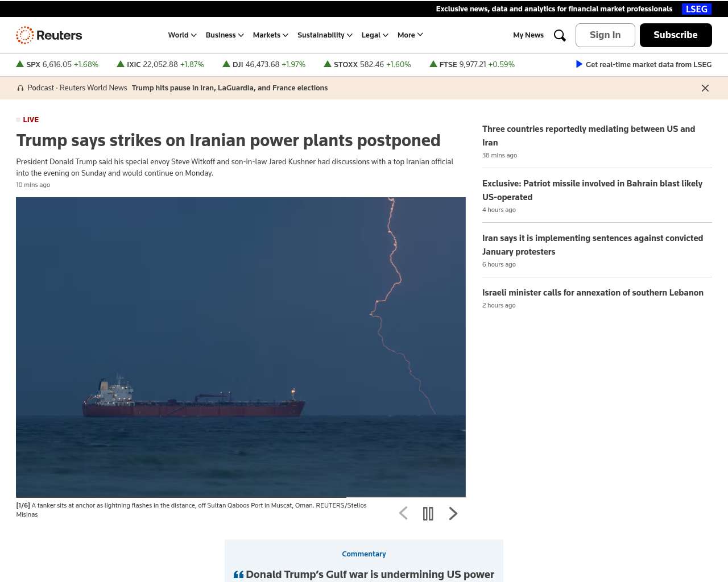The image size is (728, 582).
Task: Open the Sustainability menu
Action: click(x=325, y=35)
